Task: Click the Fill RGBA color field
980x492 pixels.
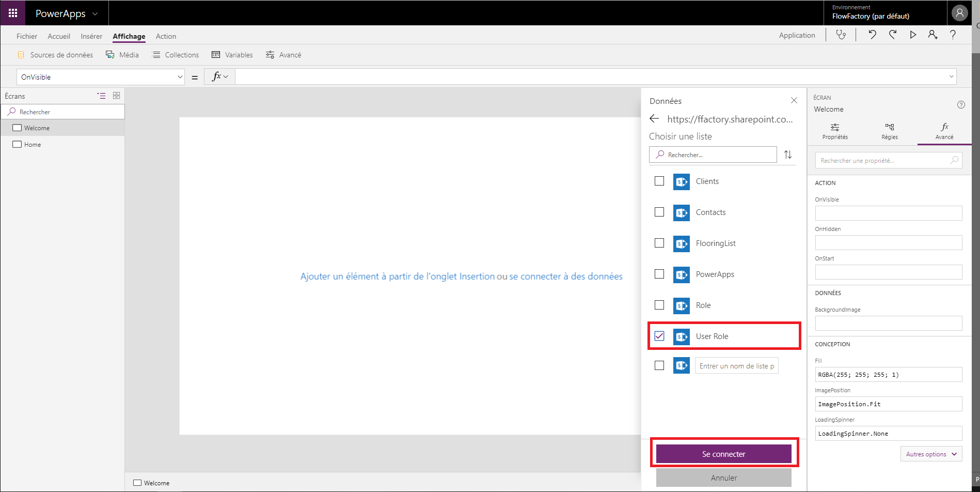Action: tap(888, 375)
